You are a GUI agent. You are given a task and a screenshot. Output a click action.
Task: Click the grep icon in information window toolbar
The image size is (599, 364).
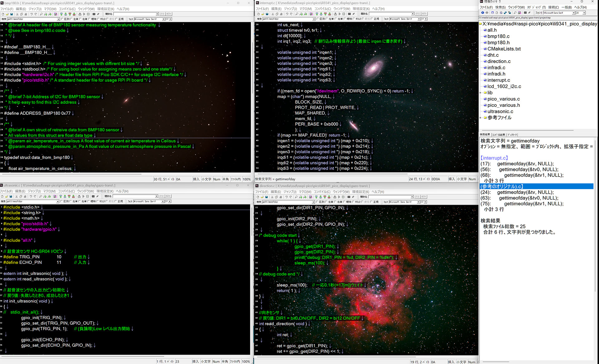(519, 13)
